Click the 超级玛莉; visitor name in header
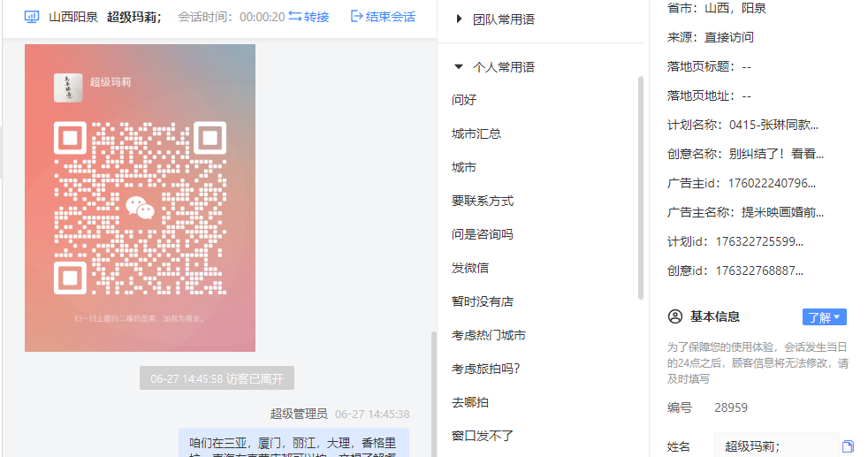 point(134,17)
